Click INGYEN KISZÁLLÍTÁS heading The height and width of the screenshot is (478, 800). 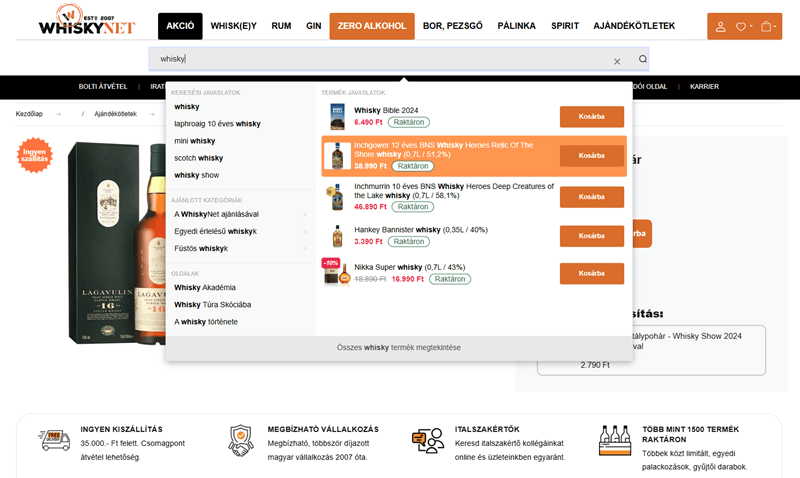[x=121, y=430]
